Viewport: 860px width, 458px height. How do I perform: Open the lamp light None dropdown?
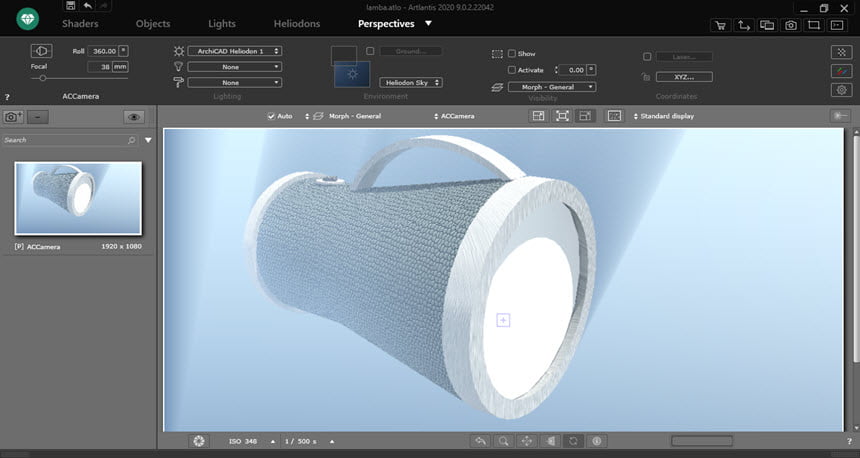coord(235,66)
